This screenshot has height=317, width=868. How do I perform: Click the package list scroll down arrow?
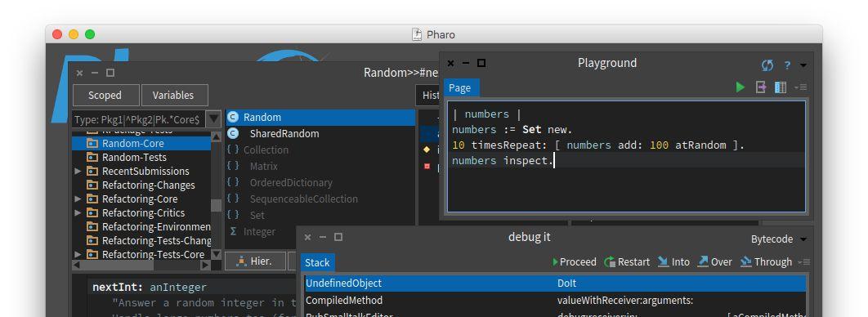(x=217, y=254)
